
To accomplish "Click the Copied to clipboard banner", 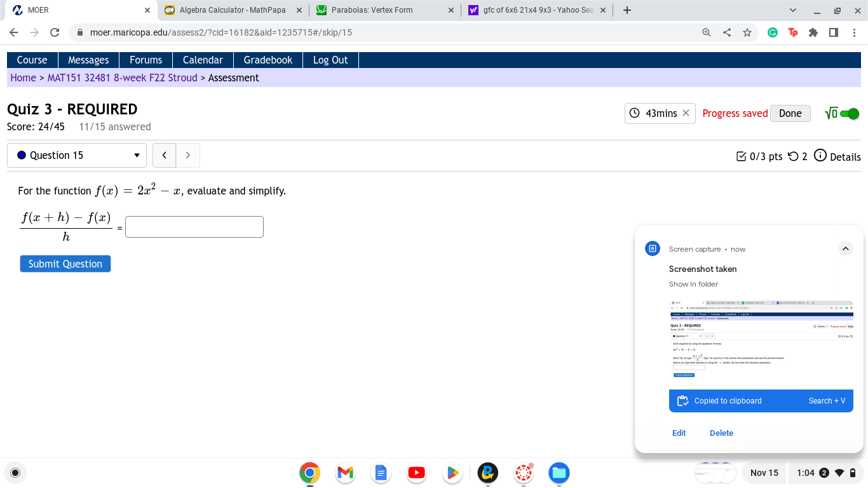I will pos(761,401).
